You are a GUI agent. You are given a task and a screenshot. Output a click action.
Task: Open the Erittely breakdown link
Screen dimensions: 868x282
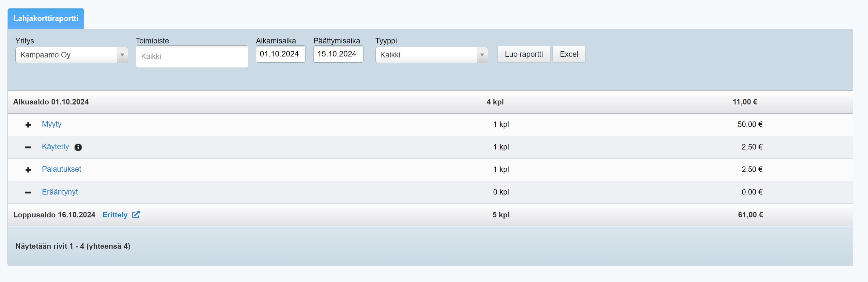(115, 215)
